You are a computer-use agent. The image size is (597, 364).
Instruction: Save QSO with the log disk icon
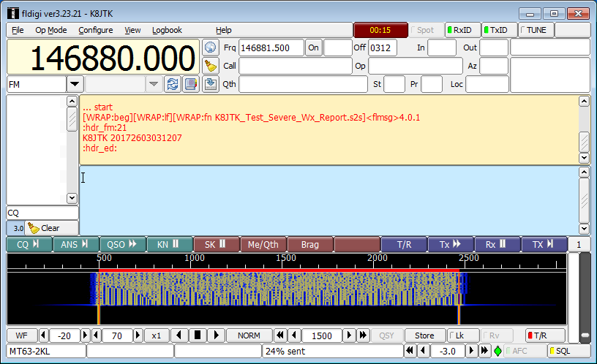tap(211, 84)
